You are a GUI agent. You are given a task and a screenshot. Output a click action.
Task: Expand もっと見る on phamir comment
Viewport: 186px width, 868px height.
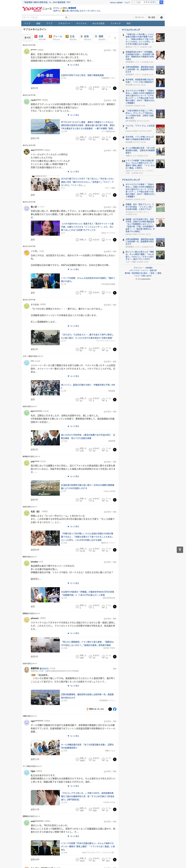point(73,633)
